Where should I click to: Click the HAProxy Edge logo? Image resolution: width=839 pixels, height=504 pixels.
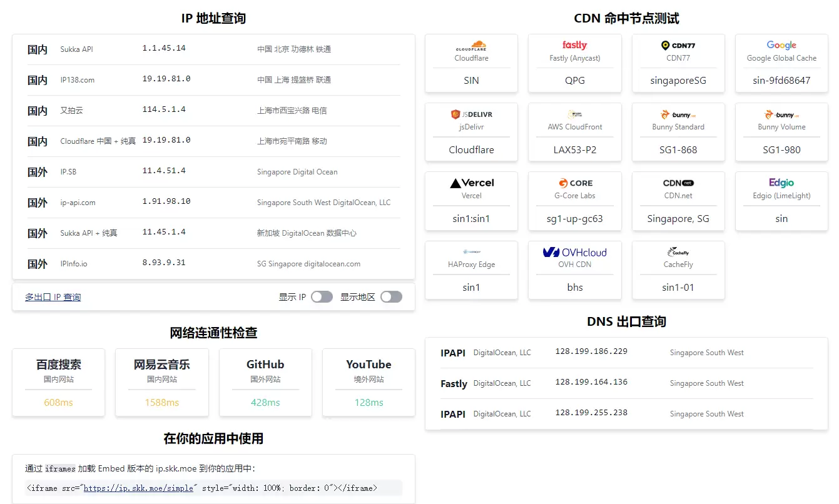471,252
